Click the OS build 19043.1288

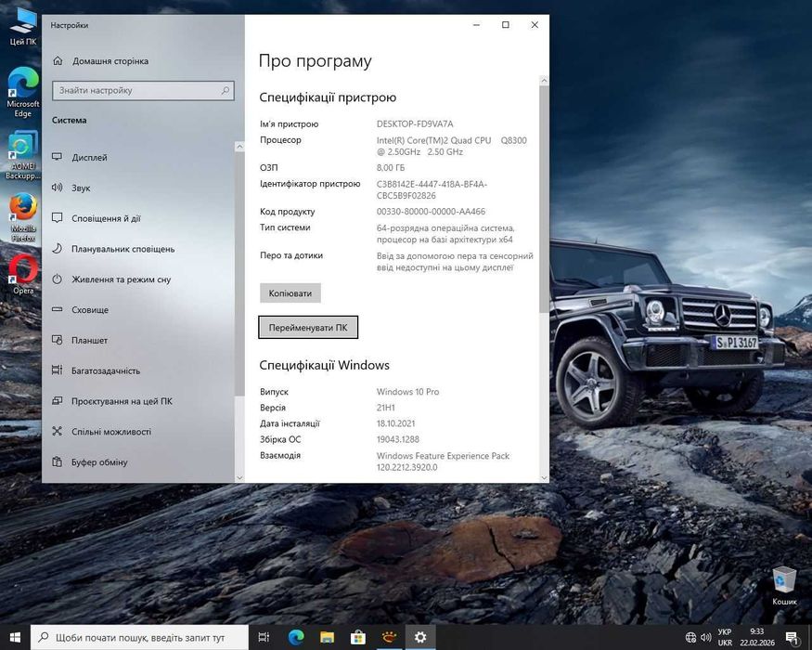coord(398,439)
